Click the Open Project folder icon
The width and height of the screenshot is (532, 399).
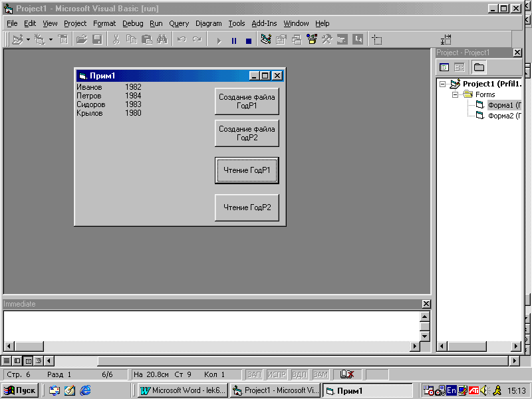[81, 40]
